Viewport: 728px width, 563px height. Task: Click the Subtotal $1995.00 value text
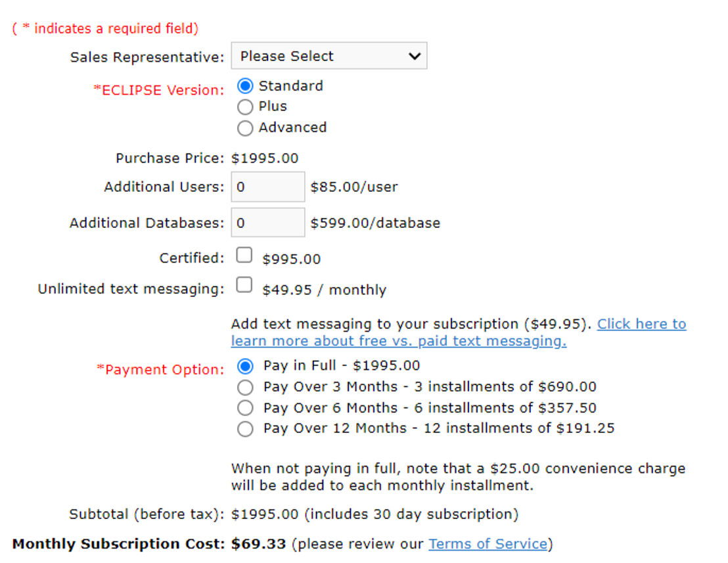coord(265,514)
